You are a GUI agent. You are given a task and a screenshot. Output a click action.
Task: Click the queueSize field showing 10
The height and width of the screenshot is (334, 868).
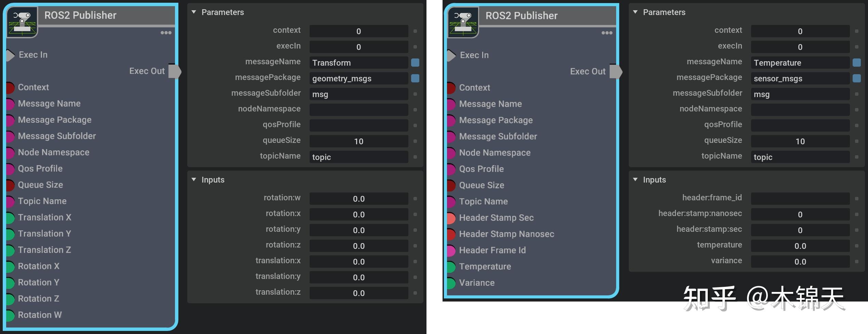(x=358, y=141)
